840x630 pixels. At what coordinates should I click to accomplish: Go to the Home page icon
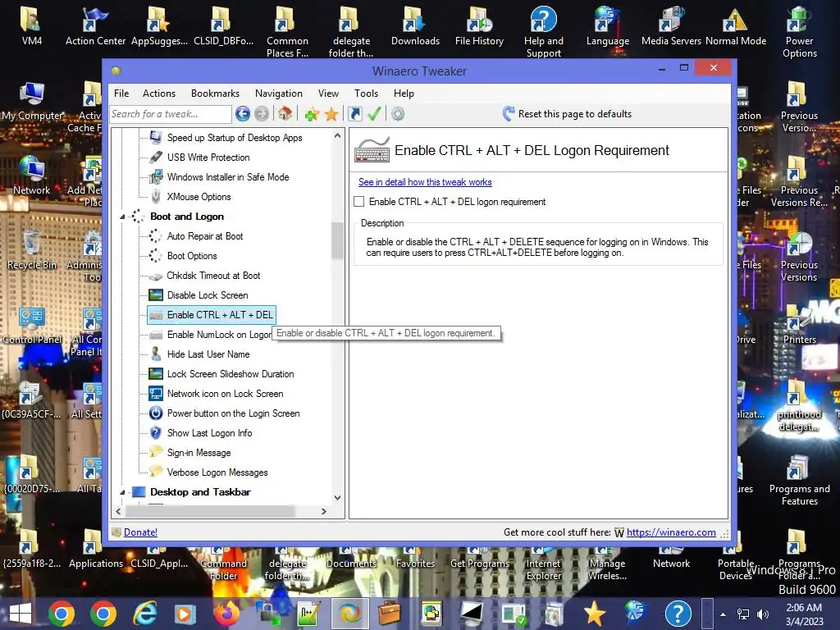[x=285, y=113]
